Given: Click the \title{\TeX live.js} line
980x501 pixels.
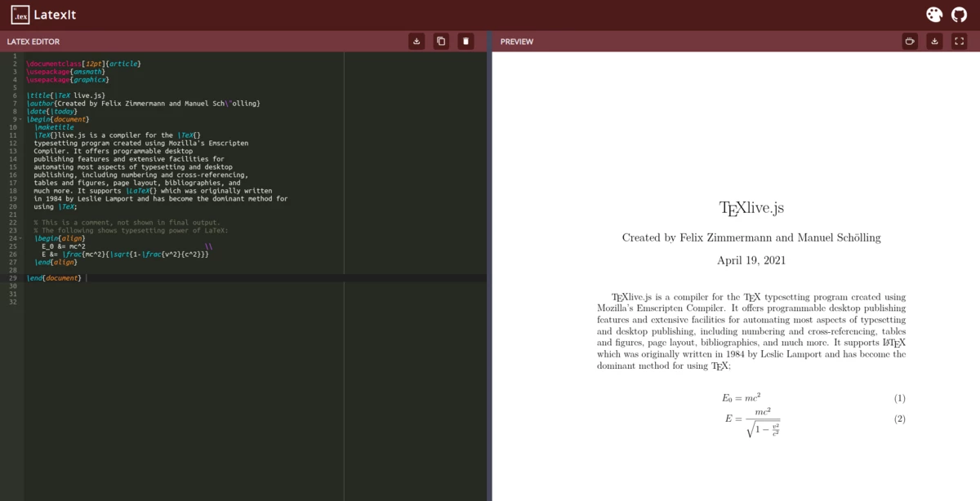Looking at the screenshot, I should click(x=68, y=95).
